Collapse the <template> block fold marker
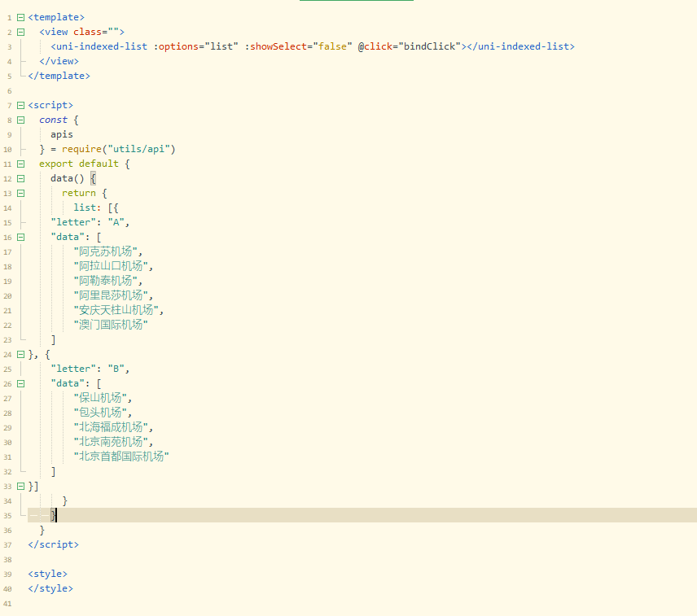The image size is (697, 616). pyautogui.click(x=20, y=17)
